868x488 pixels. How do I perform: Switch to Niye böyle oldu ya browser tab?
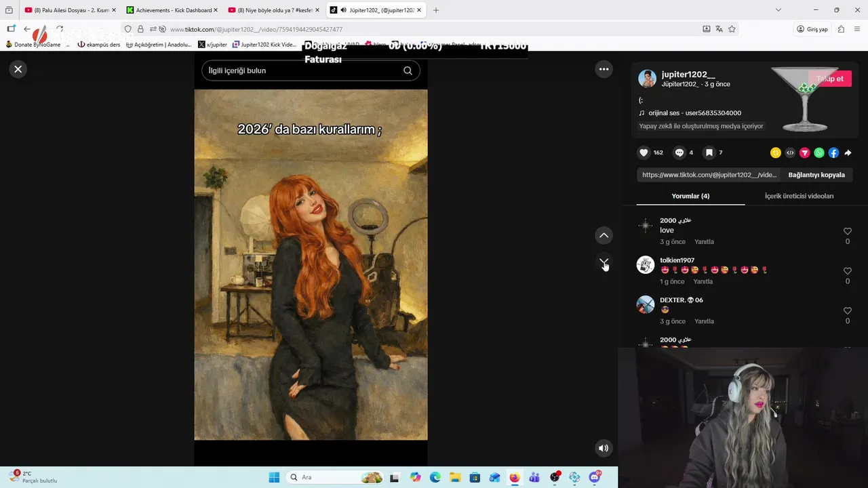(273, 10)
